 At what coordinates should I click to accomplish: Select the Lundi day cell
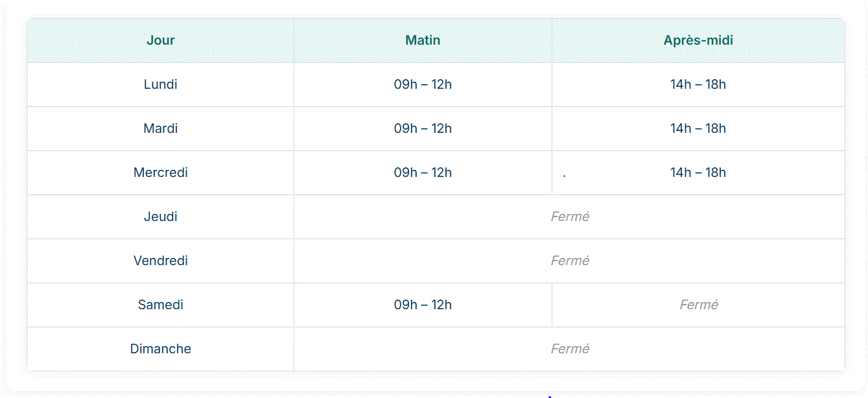[x=161, y=84]
